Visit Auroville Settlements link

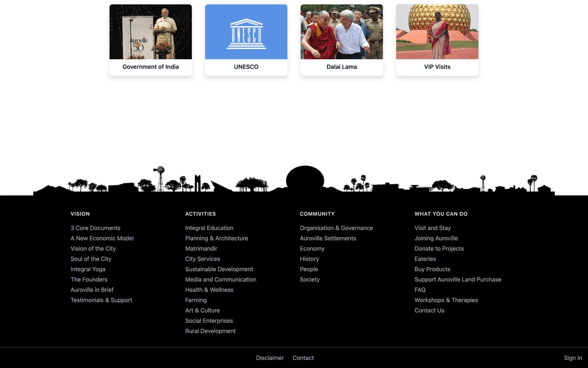pyautogui.click(x=328, y=238)
